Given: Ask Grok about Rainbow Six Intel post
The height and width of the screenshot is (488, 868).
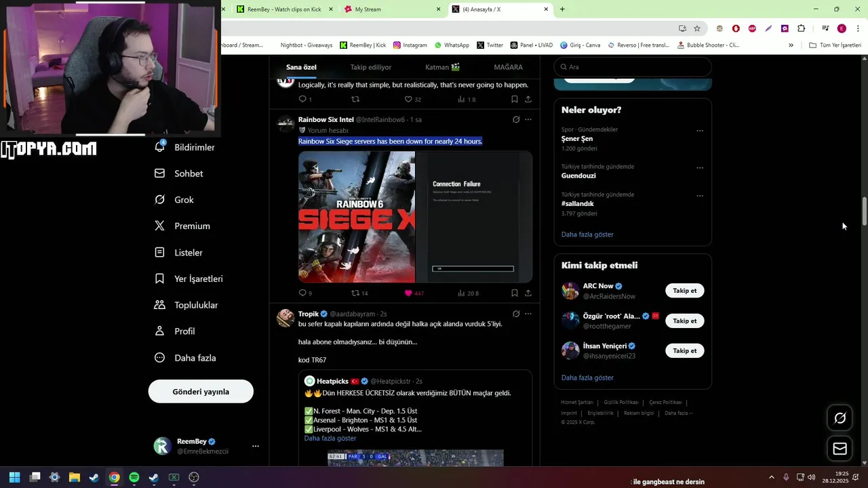Looking at the screenshot, I should tap(516, 119).
